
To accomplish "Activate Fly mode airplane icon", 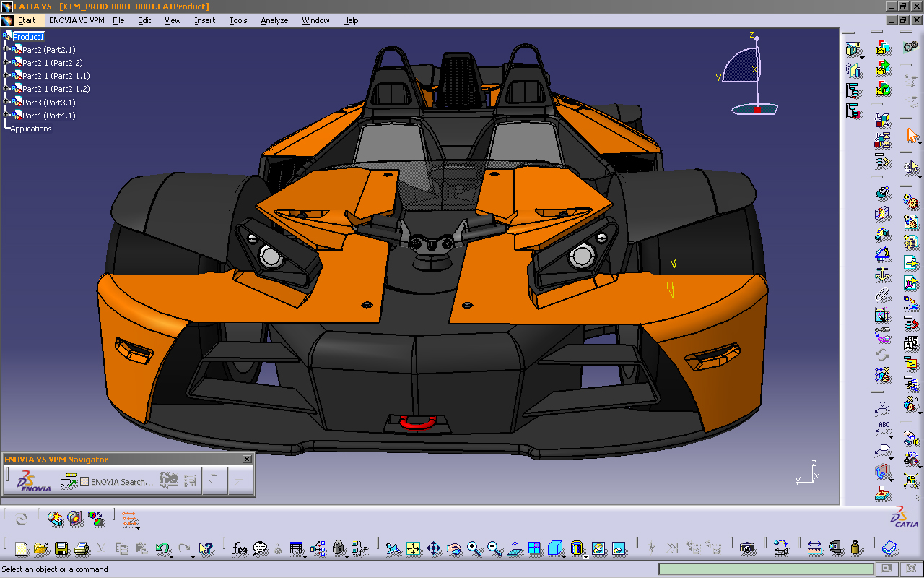I will [x=393, y=549].
